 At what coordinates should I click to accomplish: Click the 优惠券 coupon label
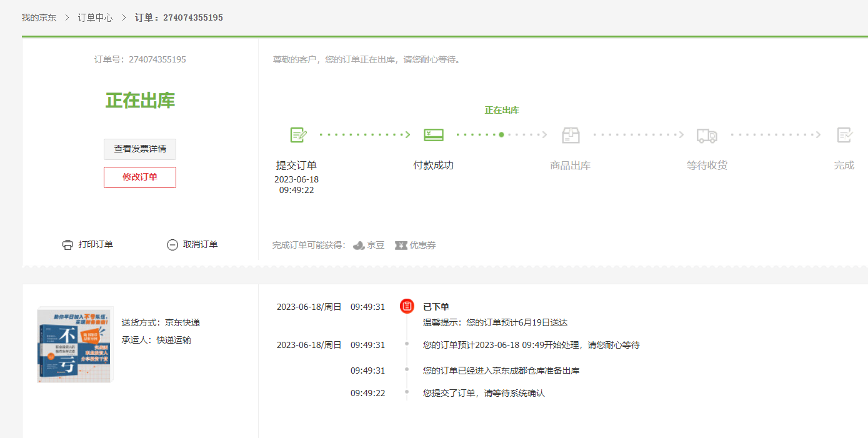pos(422,246)
